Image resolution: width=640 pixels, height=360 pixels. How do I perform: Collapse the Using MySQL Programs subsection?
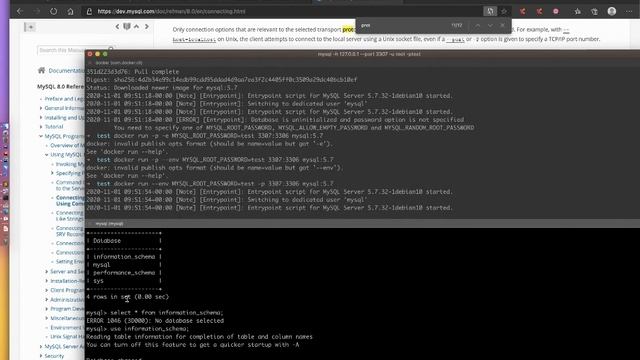[47, 155]
